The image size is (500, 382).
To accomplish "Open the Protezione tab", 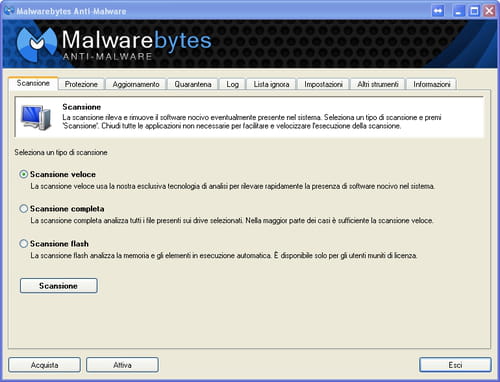I will pos(81,84).
